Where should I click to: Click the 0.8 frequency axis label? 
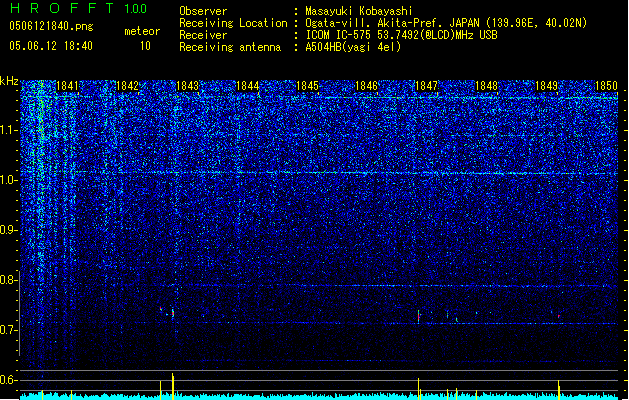click(x=9, y=280)
